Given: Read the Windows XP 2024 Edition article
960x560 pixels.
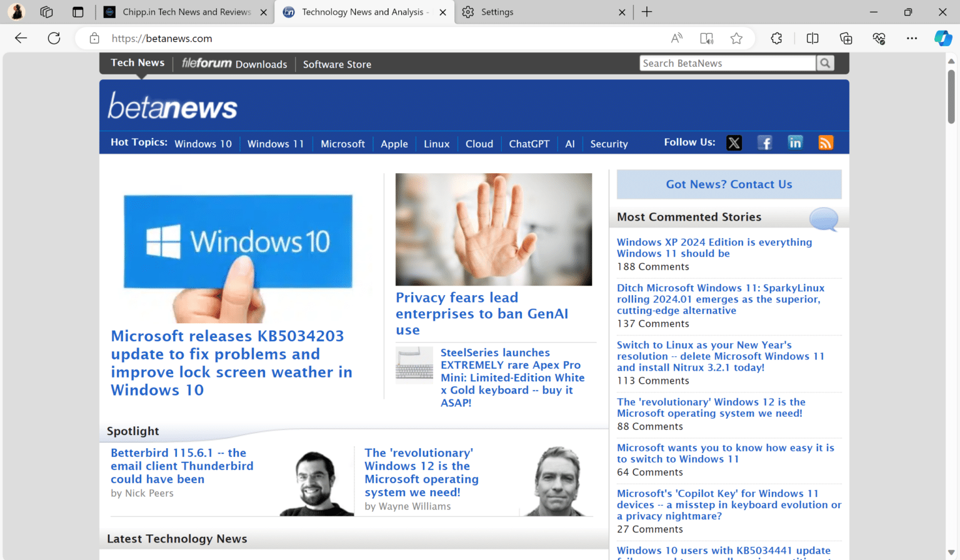Looking at the screenshot, I should pyautogui.click(x=714, y=247).
